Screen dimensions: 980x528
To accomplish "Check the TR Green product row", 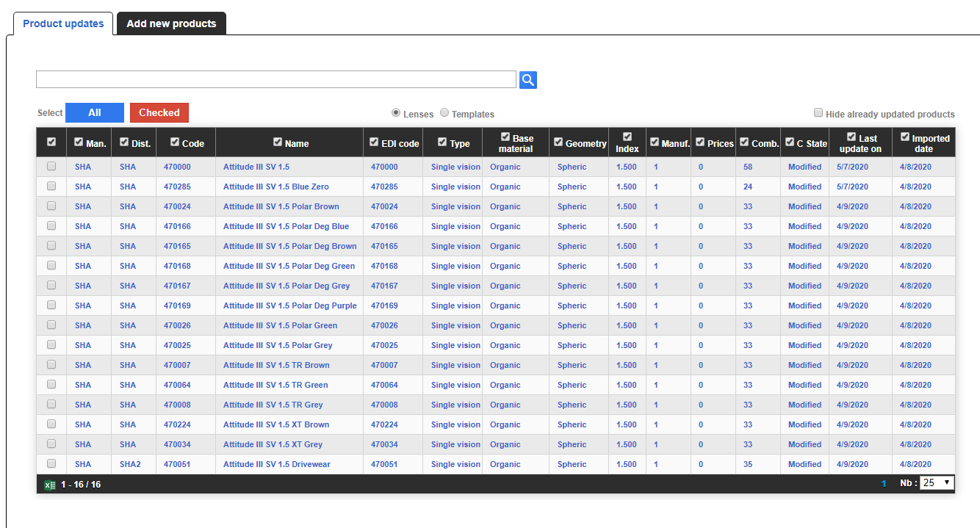I will click(x=51, y=385).
